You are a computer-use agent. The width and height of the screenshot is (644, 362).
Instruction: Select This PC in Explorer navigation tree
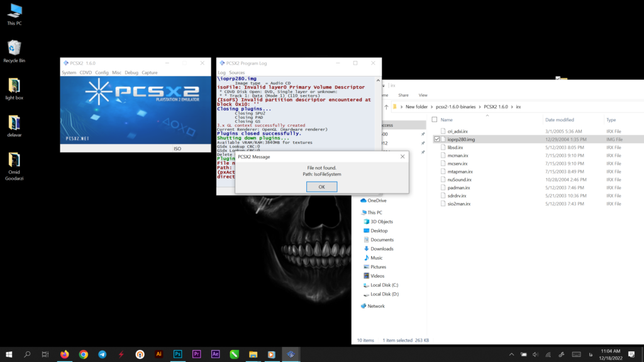374,212
